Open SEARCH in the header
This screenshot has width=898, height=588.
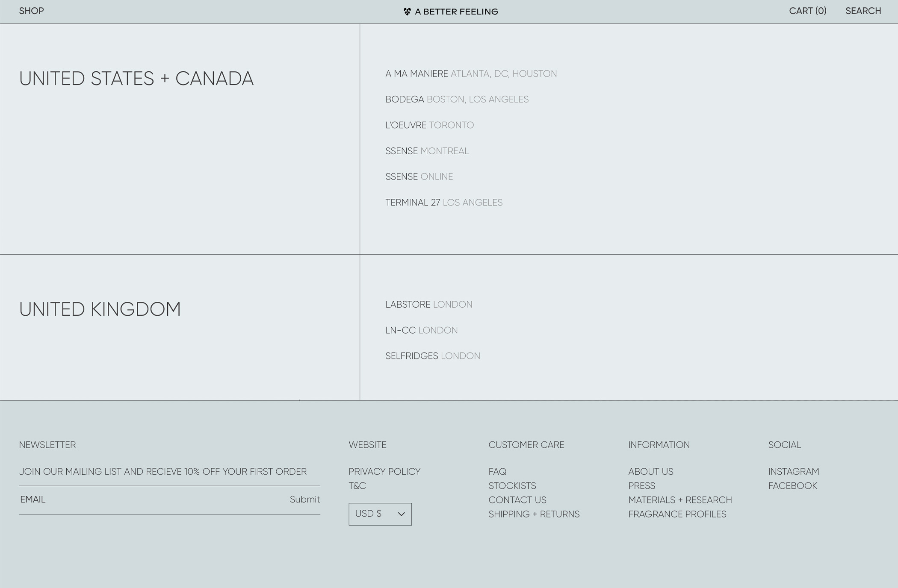point(863,11)
